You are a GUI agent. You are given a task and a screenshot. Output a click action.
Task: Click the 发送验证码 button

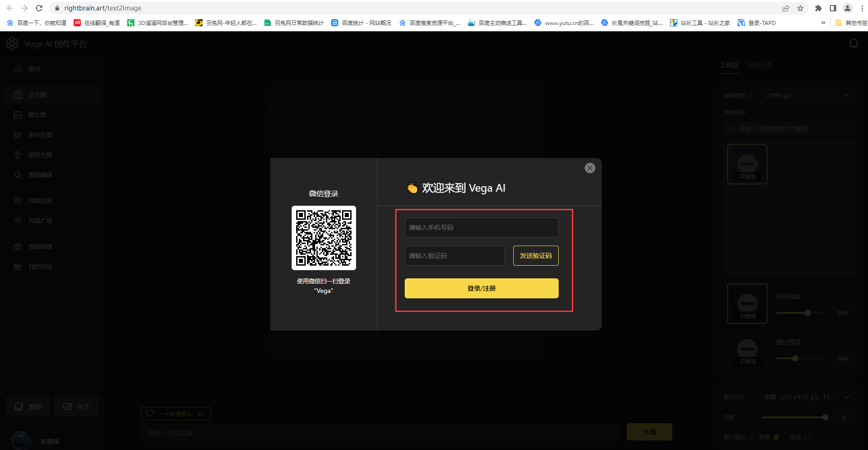click(536, 256)
